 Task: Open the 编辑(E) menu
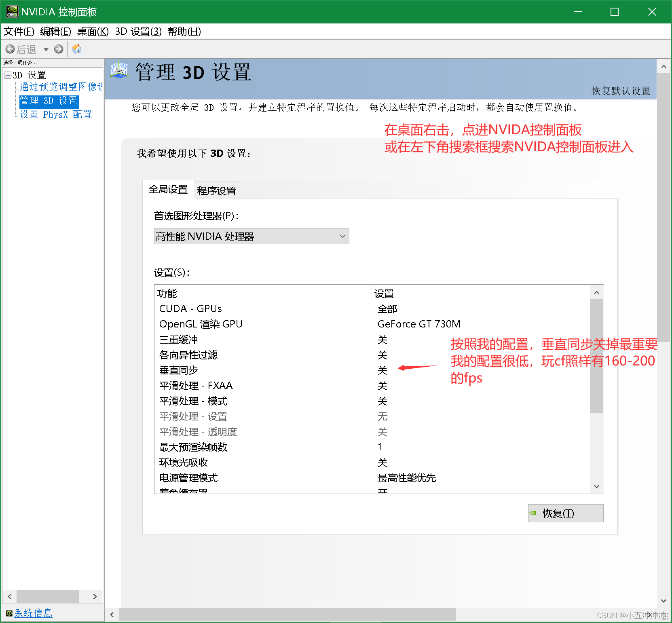tap(55, 32)
